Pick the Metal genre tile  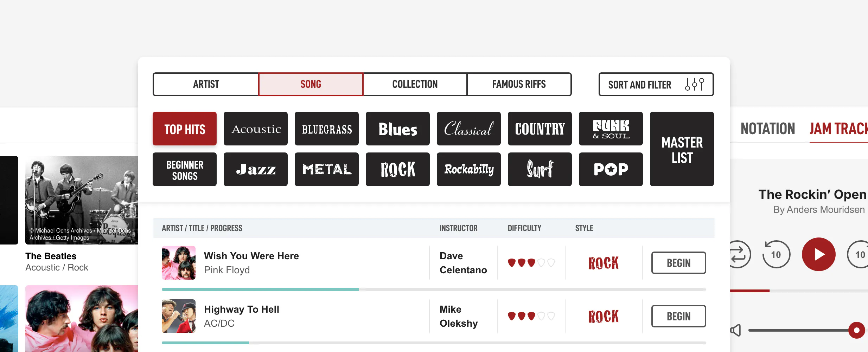[327, 169]
